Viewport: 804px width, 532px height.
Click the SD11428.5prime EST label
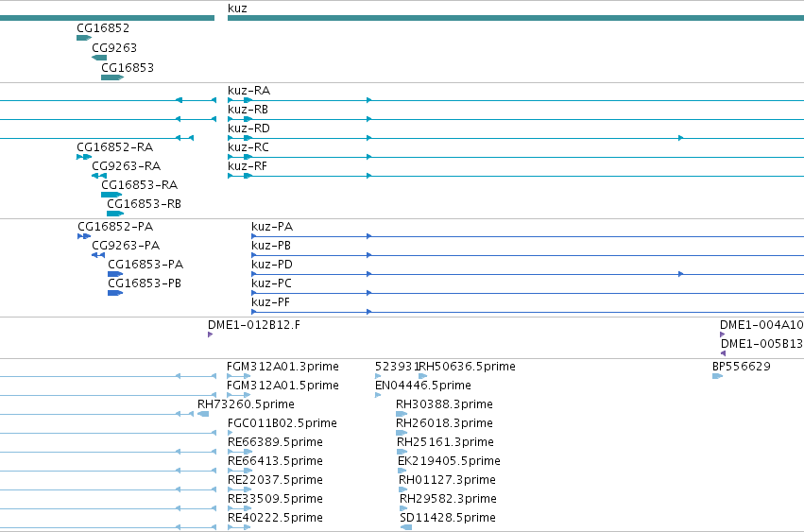[448, 518]
